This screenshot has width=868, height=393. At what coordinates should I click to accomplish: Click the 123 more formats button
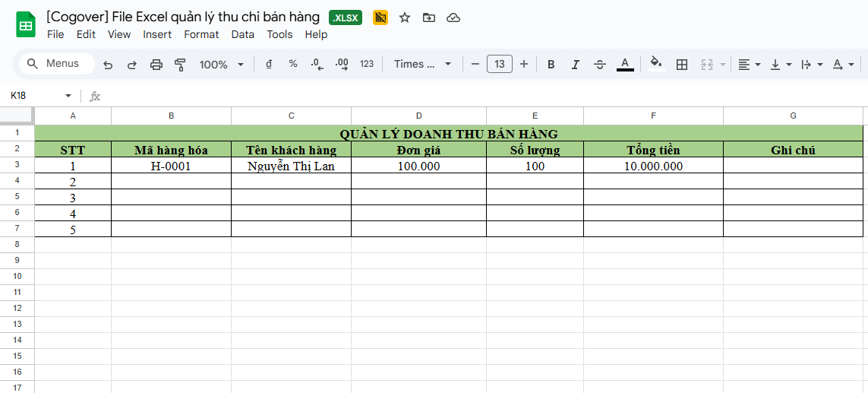(x=367, y=65)
